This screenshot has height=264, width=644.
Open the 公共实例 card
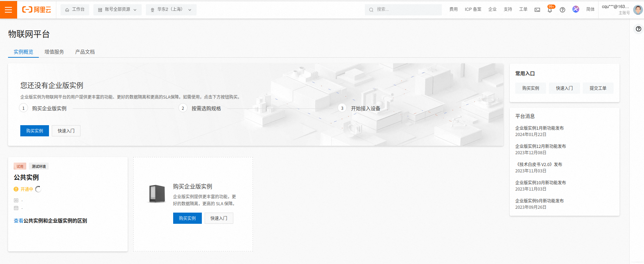tap(26, 177)
